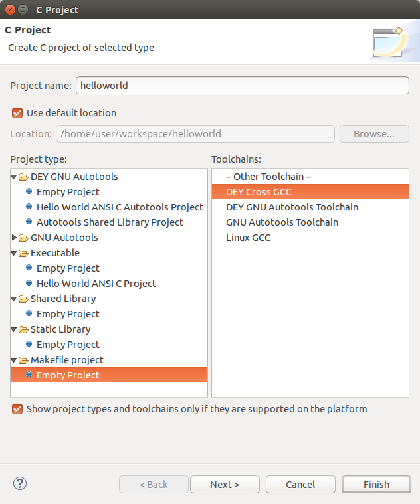Choose Linux GCC toolchain
This screenshot has width=420, height=504.
coord(248,238)
